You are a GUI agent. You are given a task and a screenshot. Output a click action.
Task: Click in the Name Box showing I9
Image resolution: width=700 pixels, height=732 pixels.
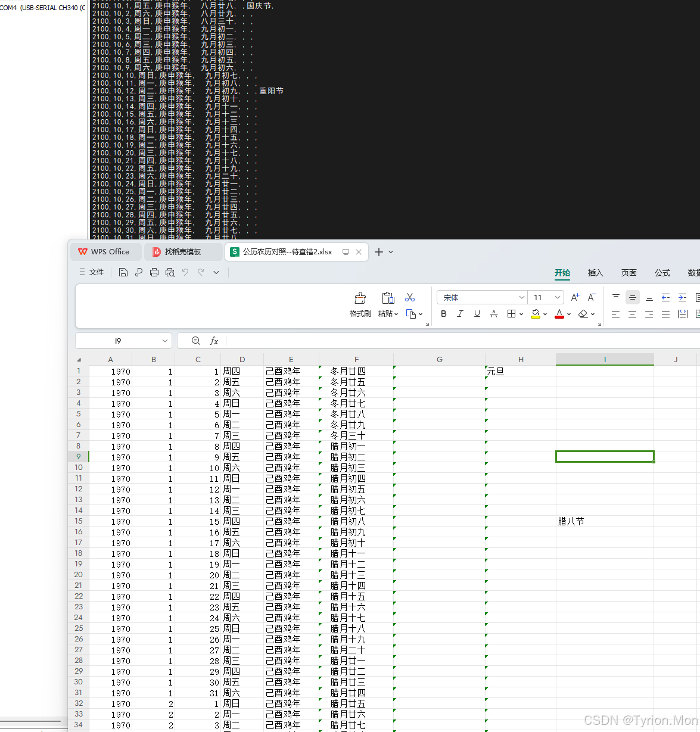click(118, 341)
